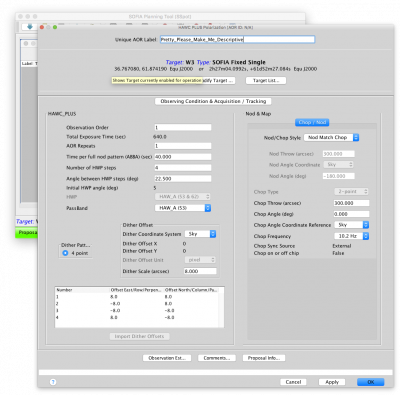Click the Chop Sync Source value External
Viewport: 400px width, 395px height.
pyautogui.click(x=342, y=246)
